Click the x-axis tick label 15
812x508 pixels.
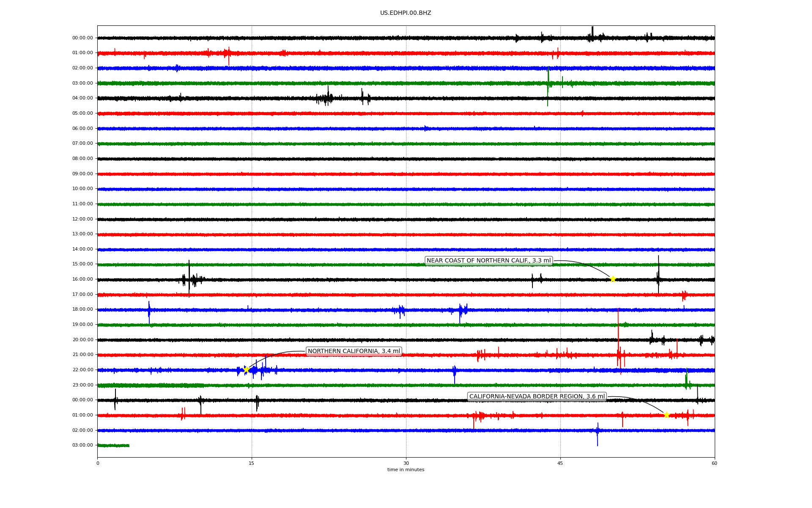point(252,463)
